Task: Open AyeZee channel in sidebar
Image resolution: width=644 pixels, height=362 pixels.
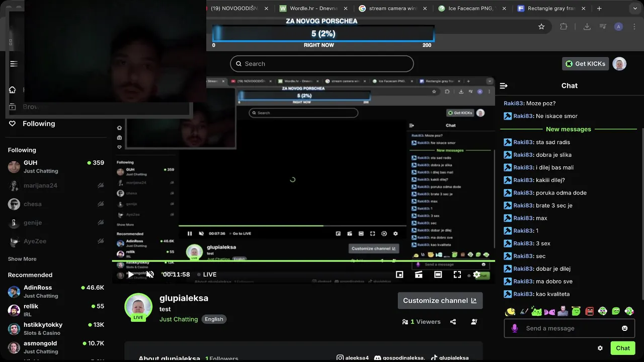Action: click(x=56, y=241)
